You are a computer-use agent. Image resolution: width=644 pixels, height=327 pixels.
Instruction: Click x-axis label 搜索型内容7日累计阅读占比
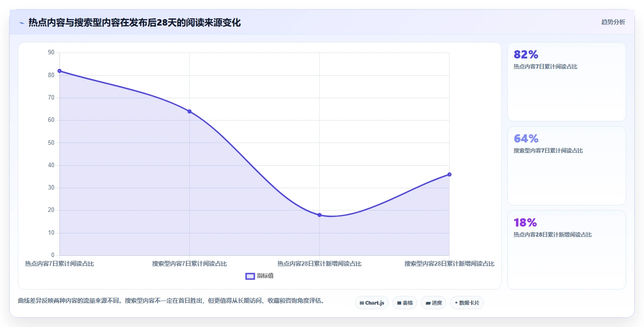click(x=189, y=264)
